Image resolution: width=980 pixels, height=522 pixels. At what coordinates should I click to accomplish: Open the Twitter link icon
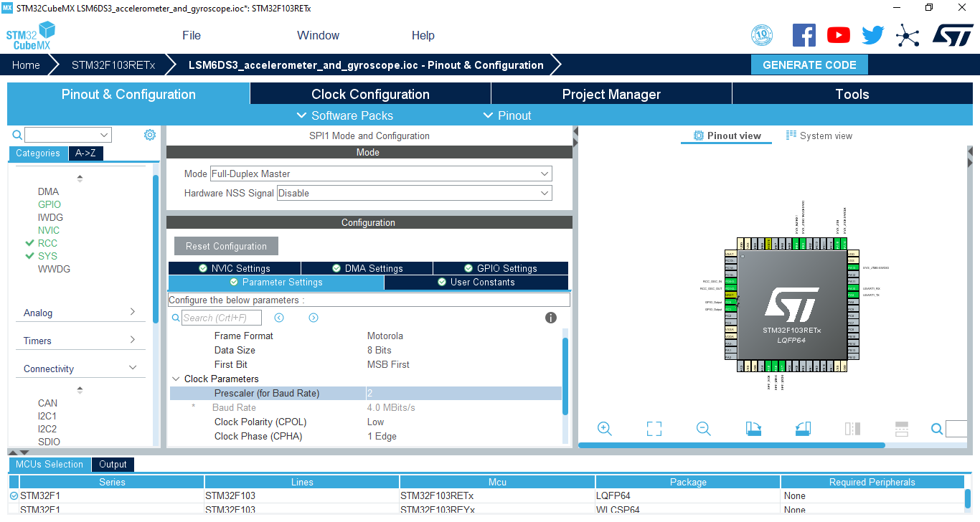pyautogui.click(x=873, y=35)
